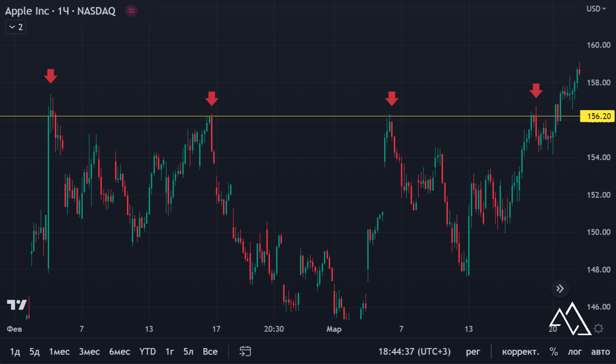Screen dimensions: 616x364
Task: Select the 3мес time range
Action: click(x=90, y=351)
